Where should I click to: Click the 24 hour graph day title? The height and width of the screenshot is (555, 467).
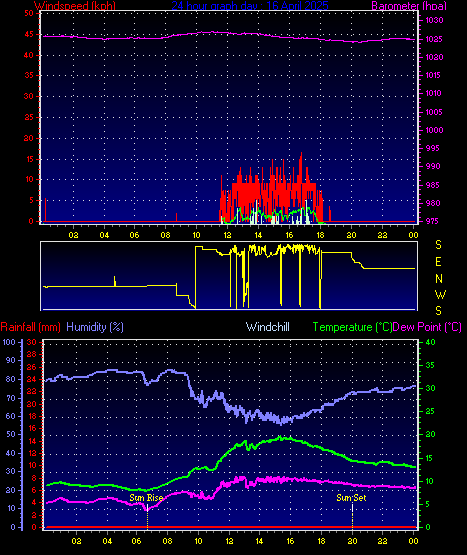(250, 6)
